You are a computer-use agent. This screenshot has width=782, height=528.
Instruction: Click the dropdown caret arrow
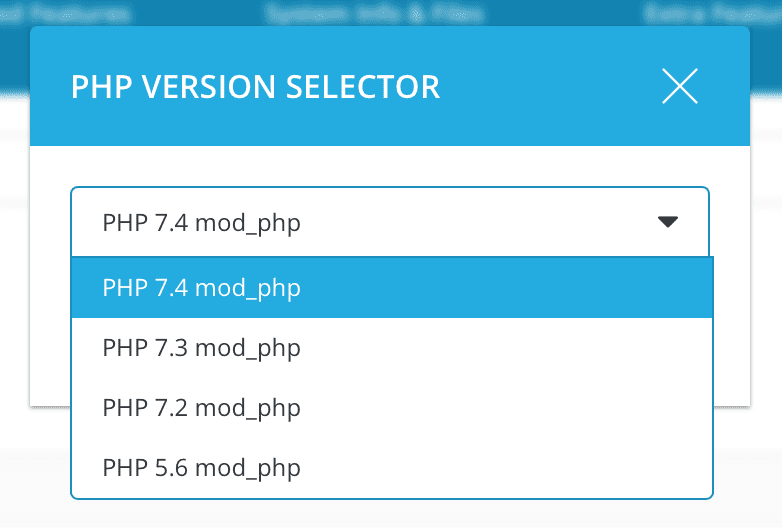pyautogui.click(x=668, y=222)
